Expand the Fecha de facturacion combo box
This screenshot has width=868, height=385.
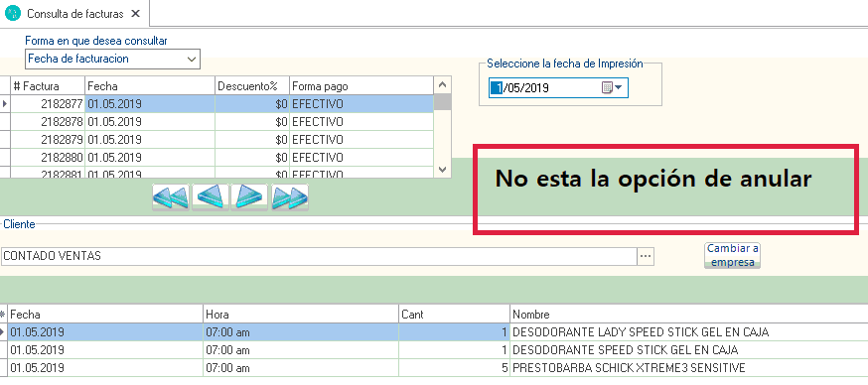192,59
